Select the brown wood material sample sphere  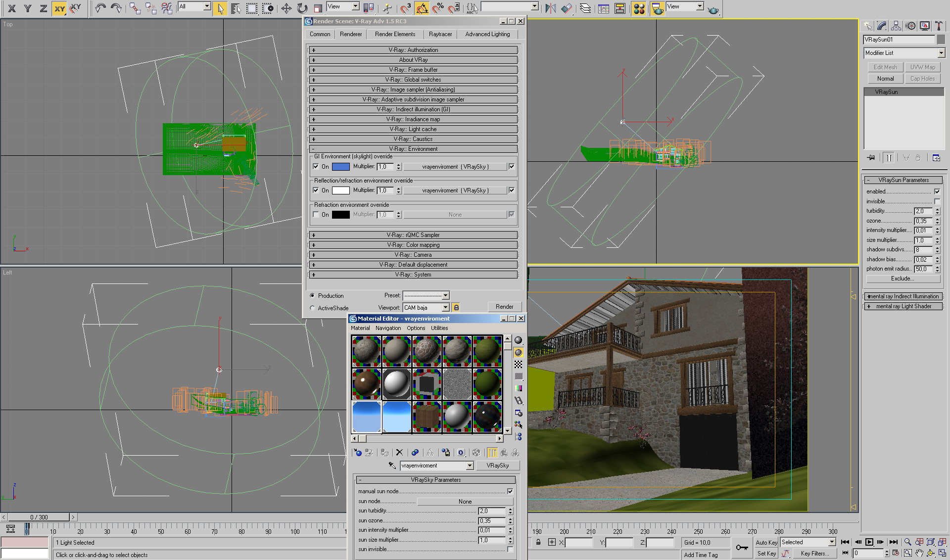click(366, 383)
